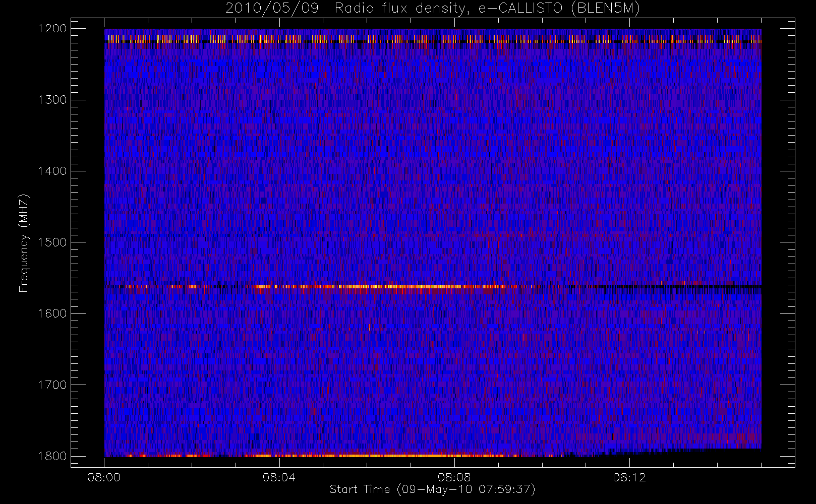Click the 1500 frequency tick label
This screenshot has height=504, width=816.
[52, 242]
